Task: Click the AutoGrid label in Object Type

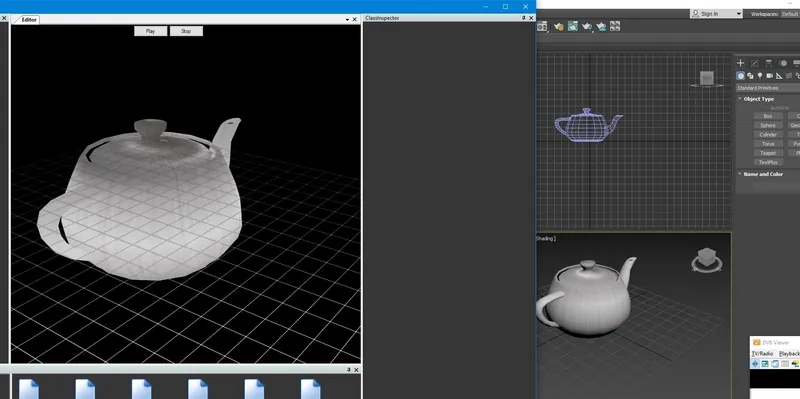Action: click(x=779, y=108)
